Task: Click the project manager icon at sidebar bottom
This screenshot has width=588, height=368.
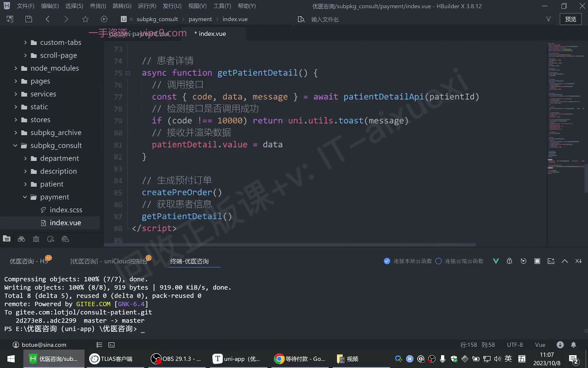Action: [x=6, y=239]
